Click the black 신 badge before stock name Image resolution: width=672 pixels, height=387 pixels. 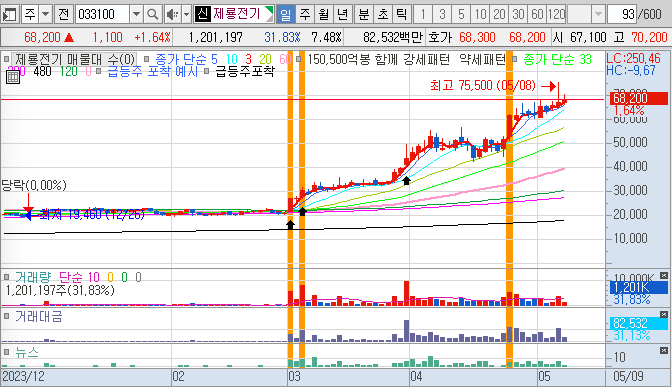(202, 14)
